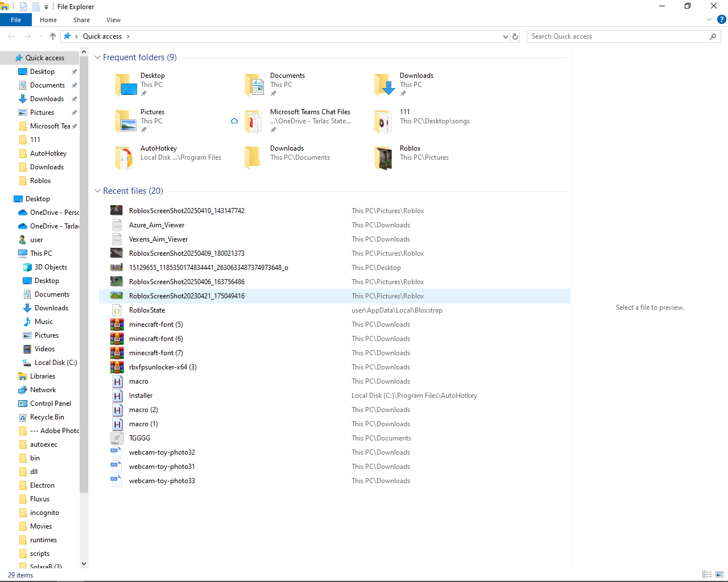Click the Properties quick access toolbar icon
The height and width of the screenshot is (582, 728).
click(x=23, y=7)
